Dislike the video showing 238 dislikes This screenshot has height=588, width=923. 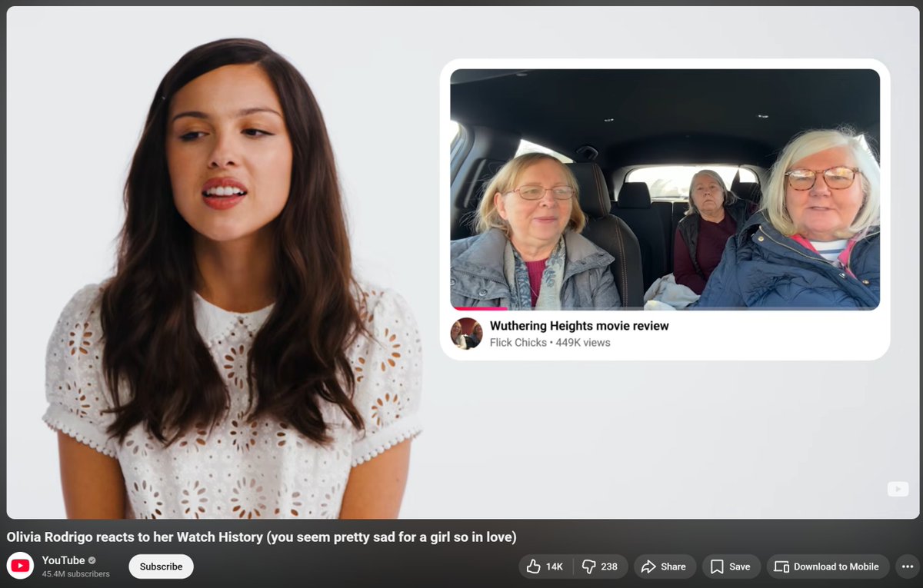tap(601, 566)
